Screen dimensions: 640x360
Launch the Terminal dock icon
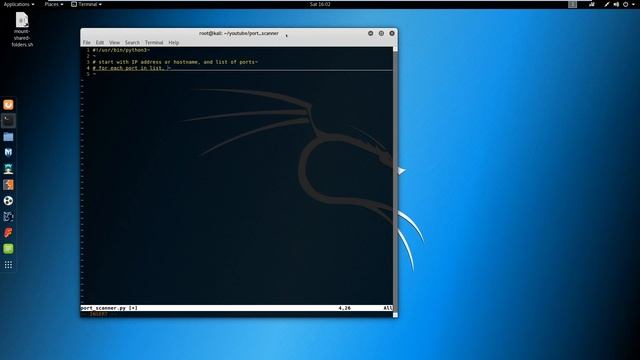click(8, 121)
